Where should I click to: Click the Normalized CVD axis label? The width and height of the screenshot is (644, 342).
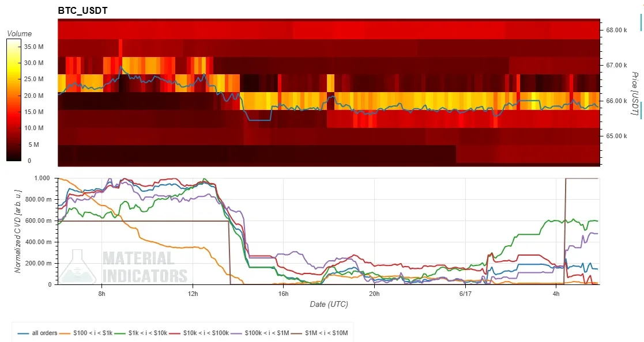(x=17, y=231)
